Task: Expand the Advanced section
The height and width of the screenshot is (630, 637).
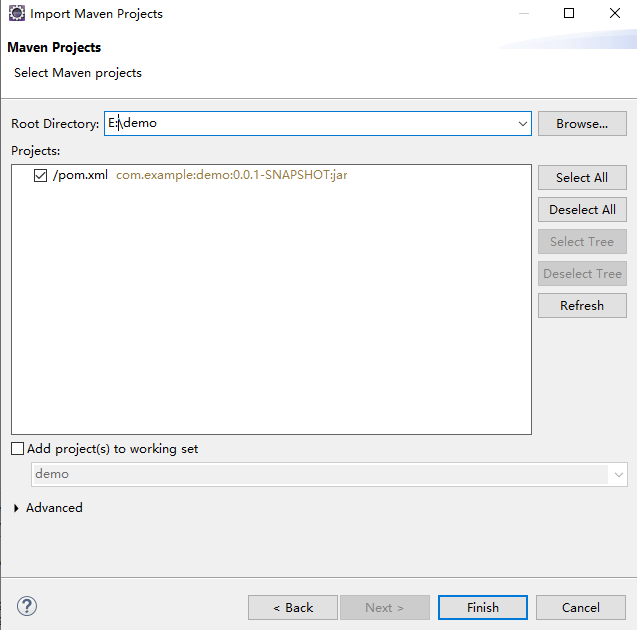Action: pos(17,508)
